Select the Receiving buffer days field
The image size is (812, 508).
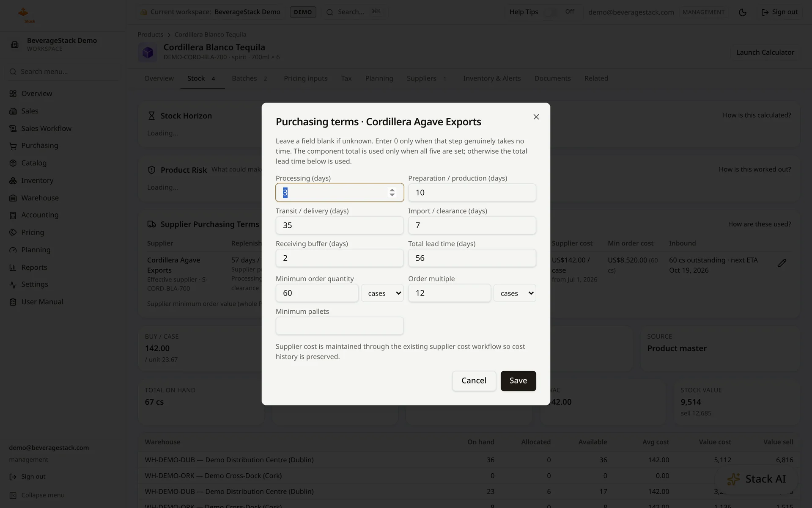coord(339,258)
